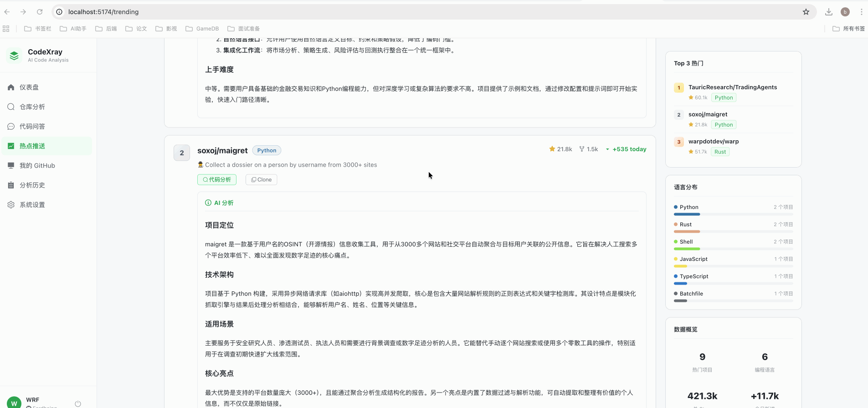
Task: Click the chart icon beside 热点推送
Action: 11,146
